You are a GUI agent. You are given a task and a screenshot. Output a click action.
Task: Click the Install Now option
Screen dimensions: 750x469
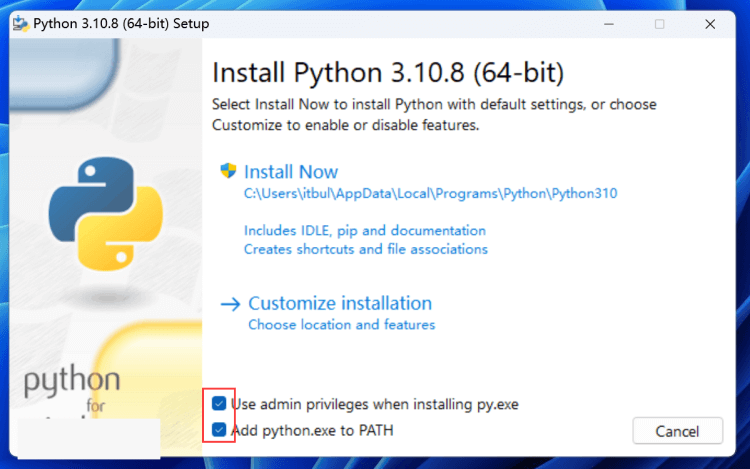pos(291,172)
